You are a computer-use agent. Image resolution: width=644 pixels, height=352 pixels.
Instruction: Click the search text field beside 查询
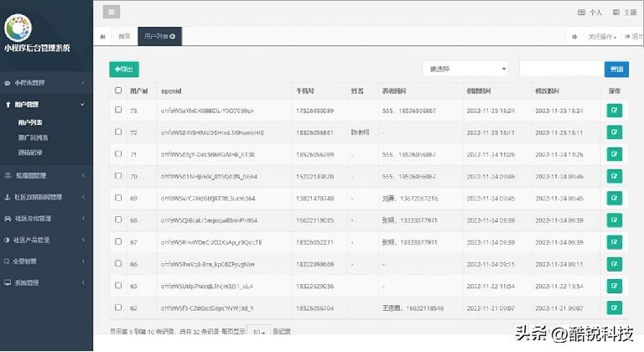click(x=560, y=70)
